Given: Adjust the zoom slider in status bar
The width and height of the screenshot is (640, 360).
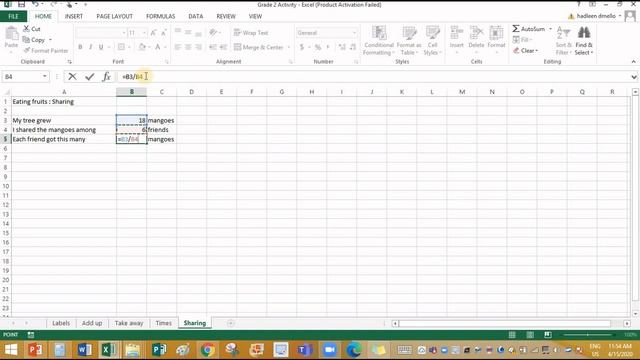Looking at the screenshot, I should click(x=587, y=335).
